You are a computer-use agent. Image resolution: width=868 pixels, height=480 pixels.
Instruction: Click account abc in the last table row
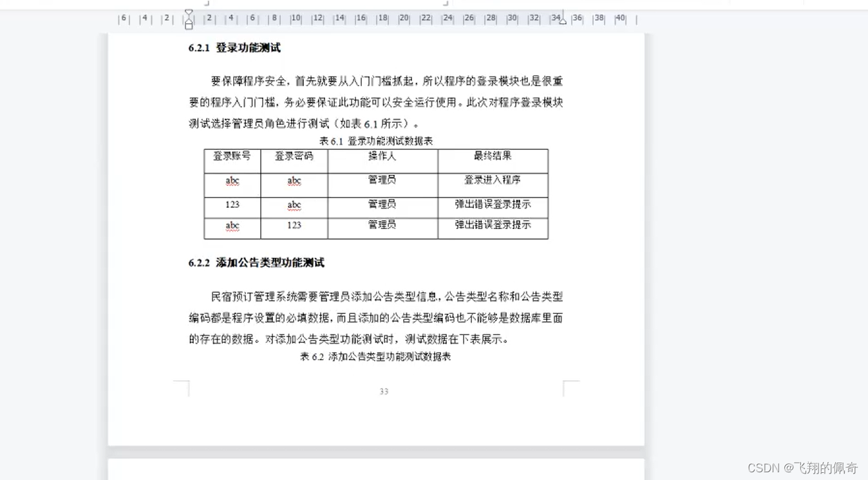(x=232, y=226)
